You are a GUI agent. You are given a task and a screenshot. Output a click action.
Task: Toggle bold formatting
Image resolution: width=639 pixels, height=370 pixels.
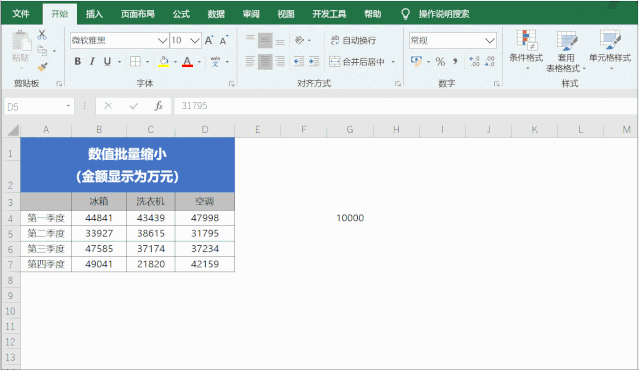click(x=77, y=62)
